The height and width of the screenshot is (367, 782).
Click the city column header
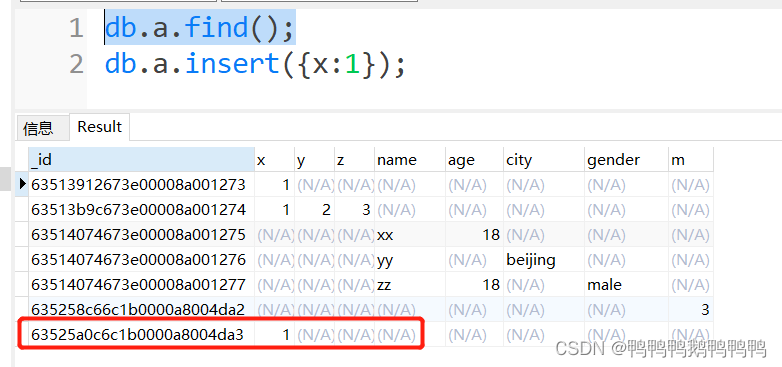(544, 160)
